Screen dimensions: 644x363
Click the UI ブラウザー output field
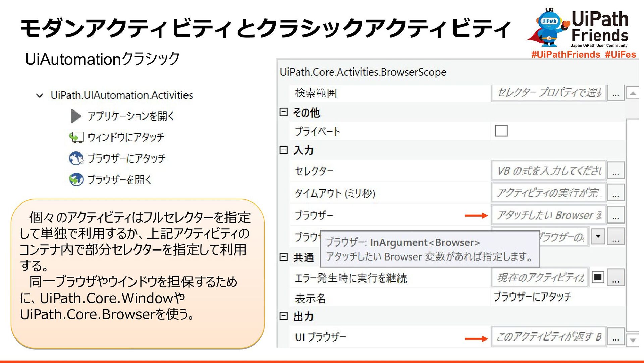click(x=549, y=336)
